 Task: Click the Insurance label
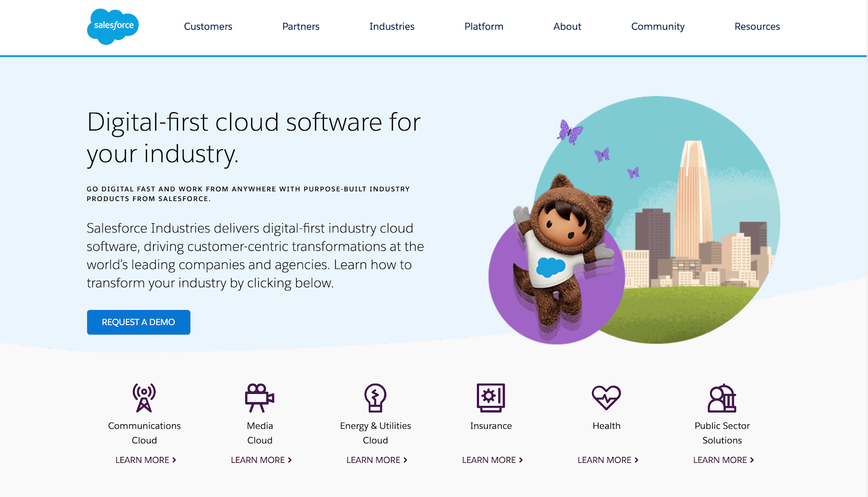click(x=491, y=426)
